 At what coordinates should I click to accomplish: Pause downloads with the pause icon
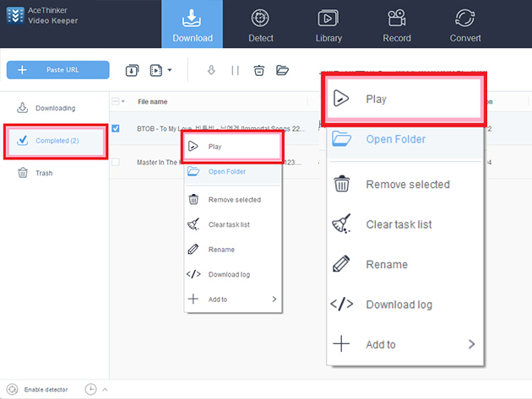tap(235, 70)
